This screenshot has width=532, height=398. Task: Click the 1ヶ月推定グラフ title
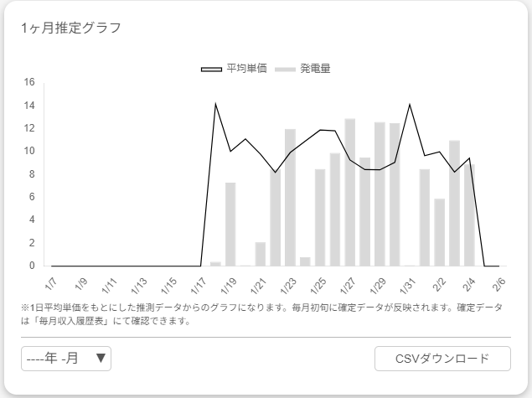71,28
